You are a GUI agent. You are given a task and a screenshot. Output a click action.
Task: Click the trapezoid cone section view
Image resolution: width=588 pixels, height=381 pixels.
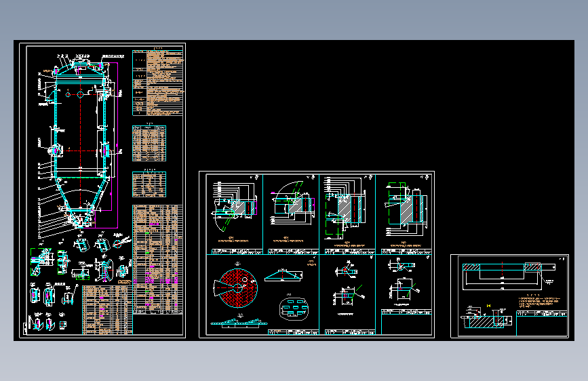[283, 275]
